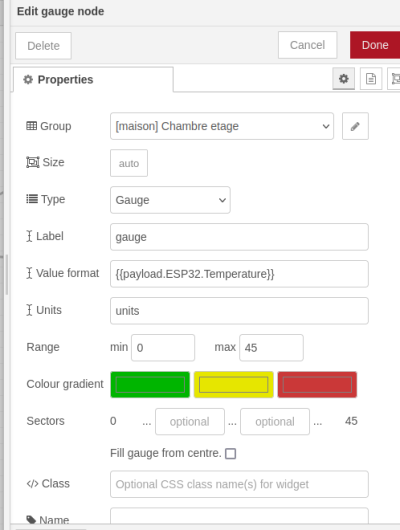Image resolution: width=400 pixels, height=530 pixels.
Task: Open node description document icon
Action: click(371, 79)
